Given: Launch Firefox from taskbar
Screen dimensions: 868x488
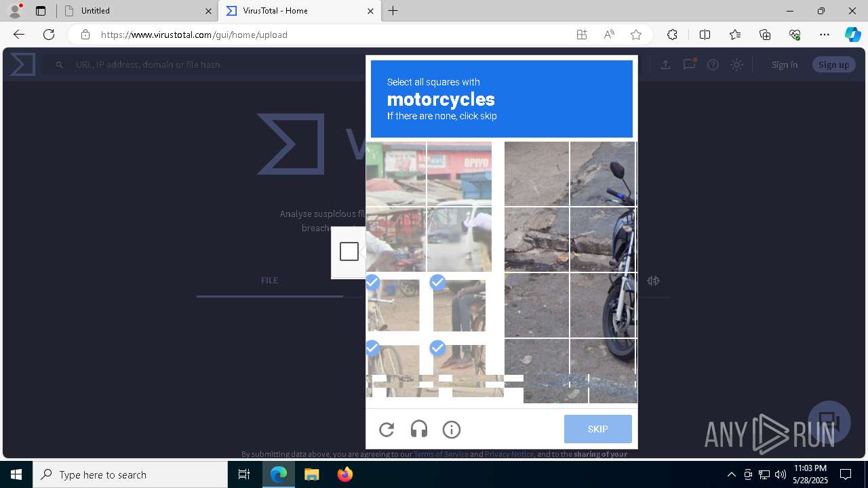Looking at the screenshot, I should pyautogui.click(x=345, y=474).
